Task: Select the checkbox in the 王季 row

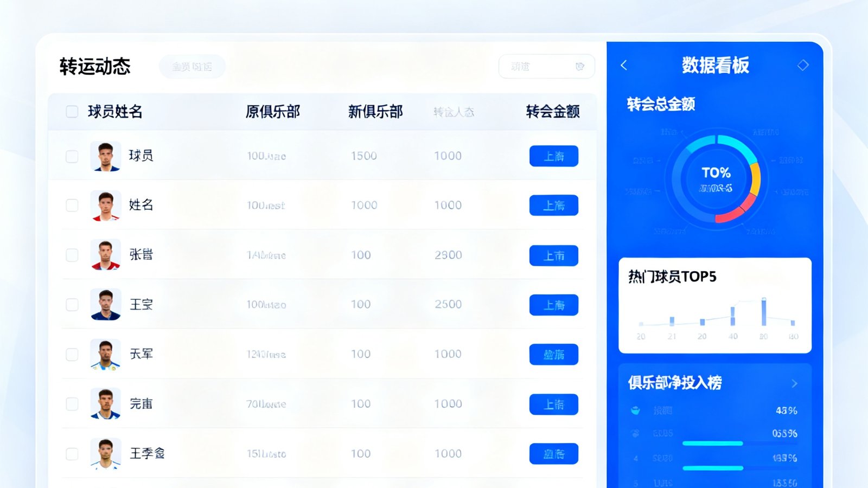Action: [x=72, y=454]
